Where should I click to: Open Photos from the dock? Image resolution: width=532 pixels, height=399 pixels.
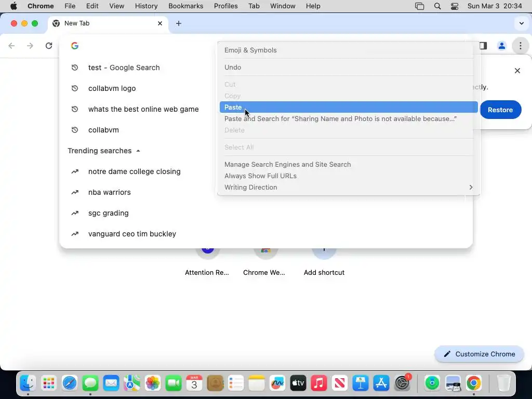(x=153, y=383)
